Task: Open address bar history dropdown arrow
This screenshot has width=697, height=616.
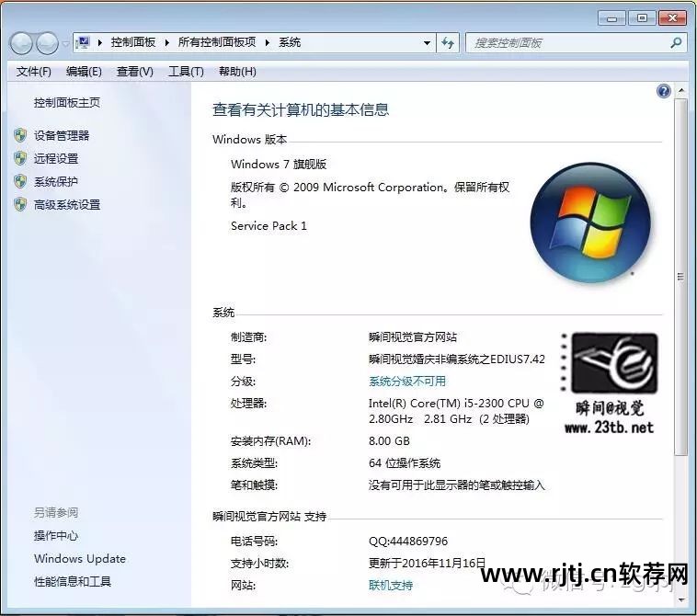Action: point(427,42)
